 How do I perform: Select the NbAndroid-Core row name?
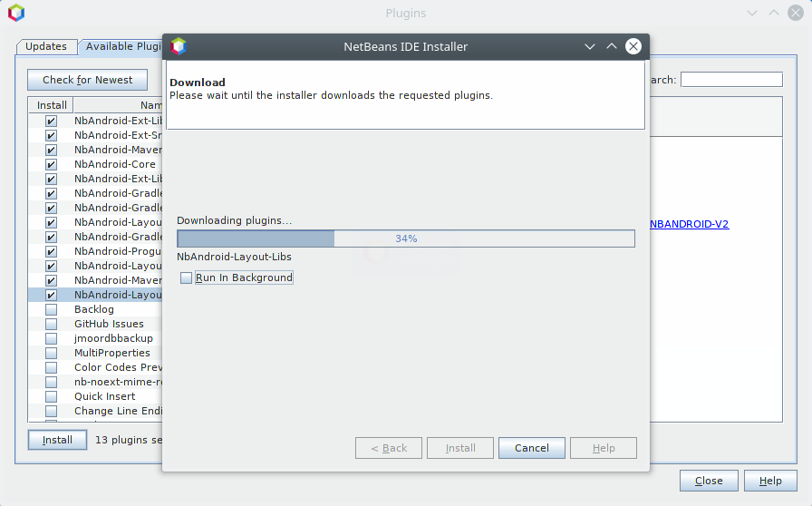(114, 164)
